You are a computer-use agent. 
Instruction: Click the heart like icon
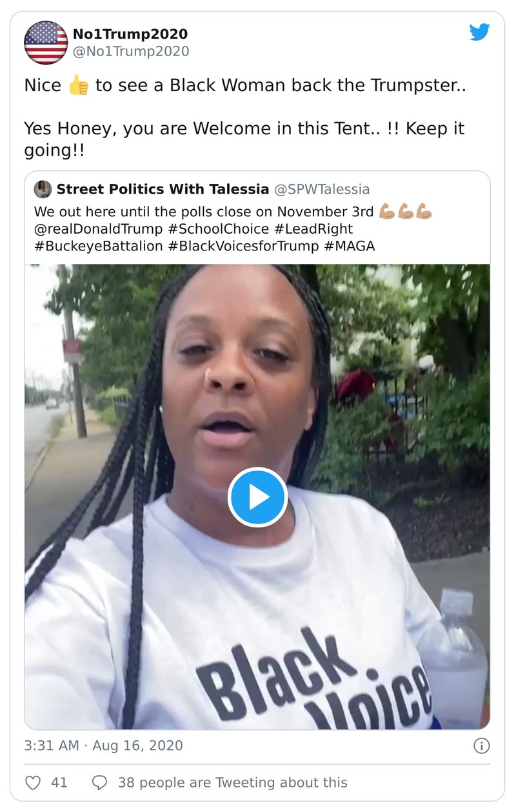tap(33, 782)
